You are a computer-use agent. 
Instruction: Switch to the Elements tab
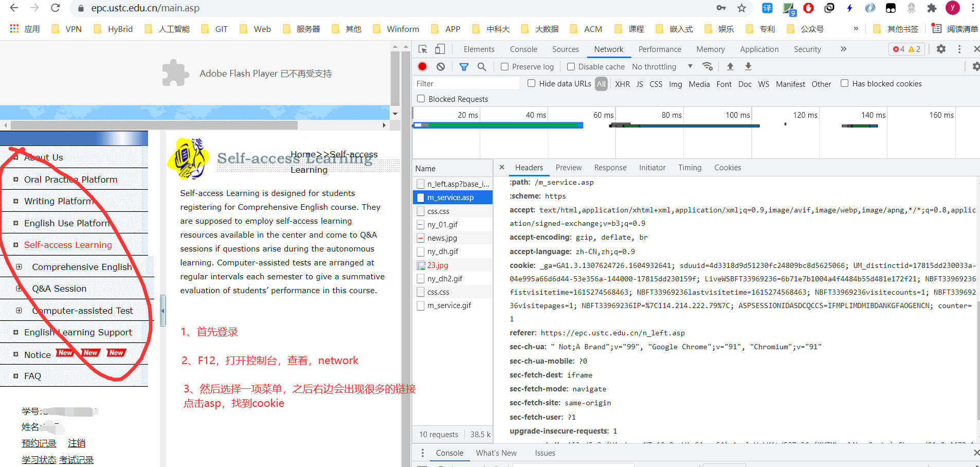479,49
